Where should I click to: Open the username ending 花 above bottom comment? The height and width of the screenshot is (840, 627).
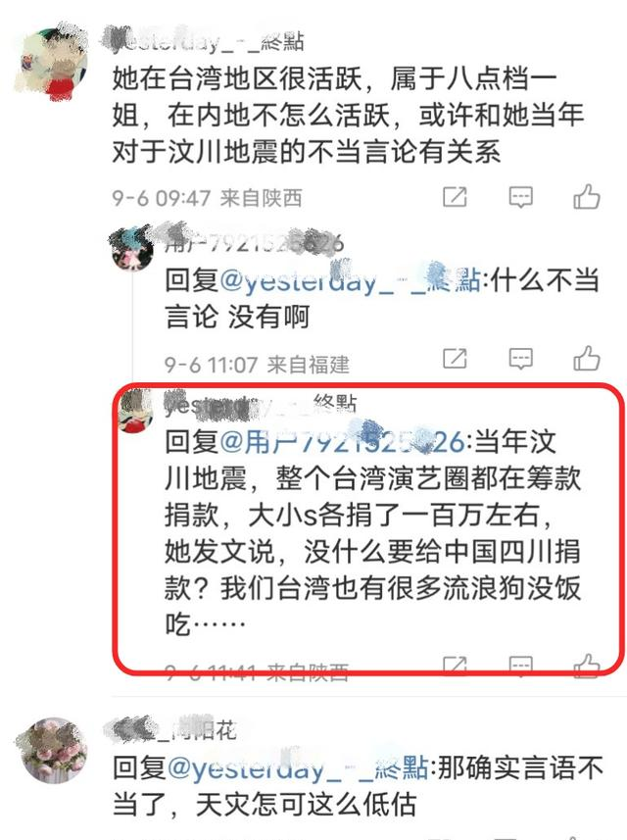point(171,729)
